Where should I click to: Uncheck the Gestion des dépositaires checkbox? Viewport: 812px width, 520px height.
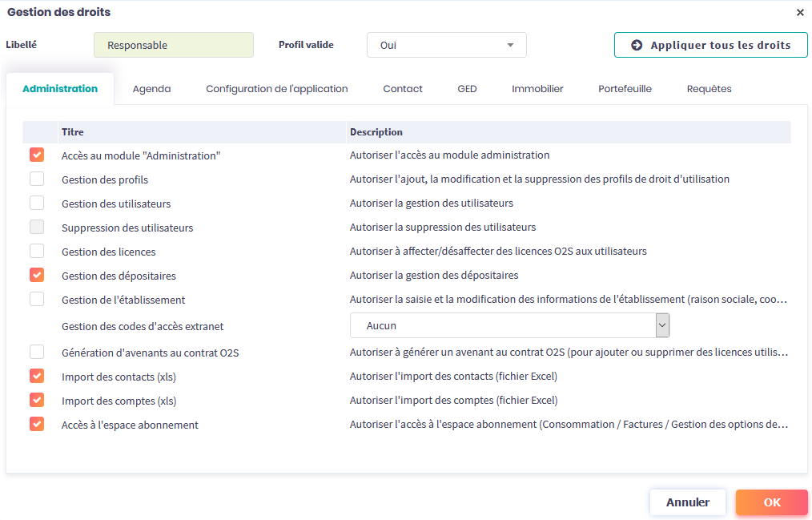pos(37,275)
